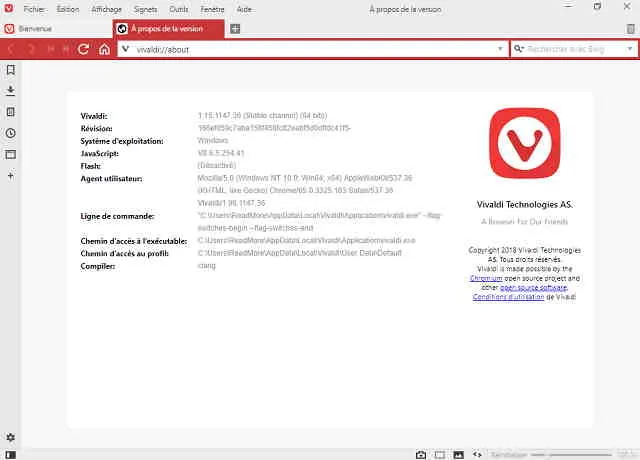Open the Outils menu
The width and height of the screenshot is (640, 460).
coord(179,9)
